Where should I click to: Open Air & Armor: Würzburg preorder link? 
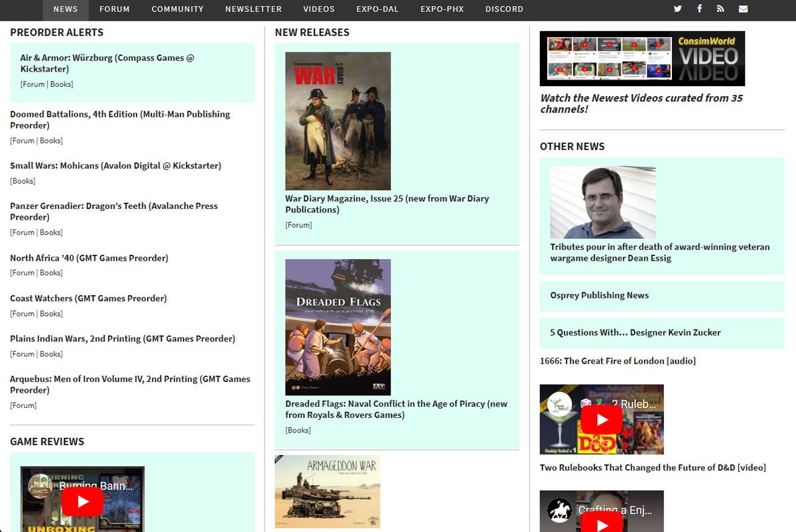click(x=107, y=63)
